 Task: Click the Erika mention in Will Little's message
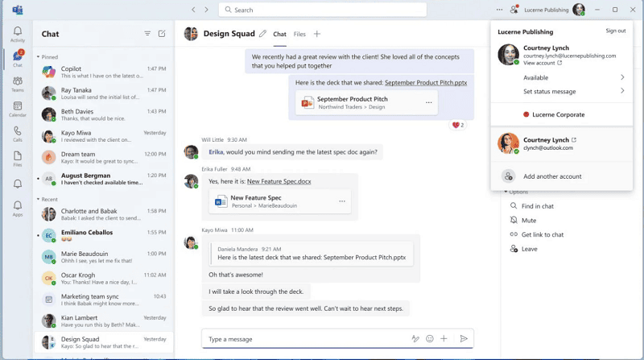point(216,152)
